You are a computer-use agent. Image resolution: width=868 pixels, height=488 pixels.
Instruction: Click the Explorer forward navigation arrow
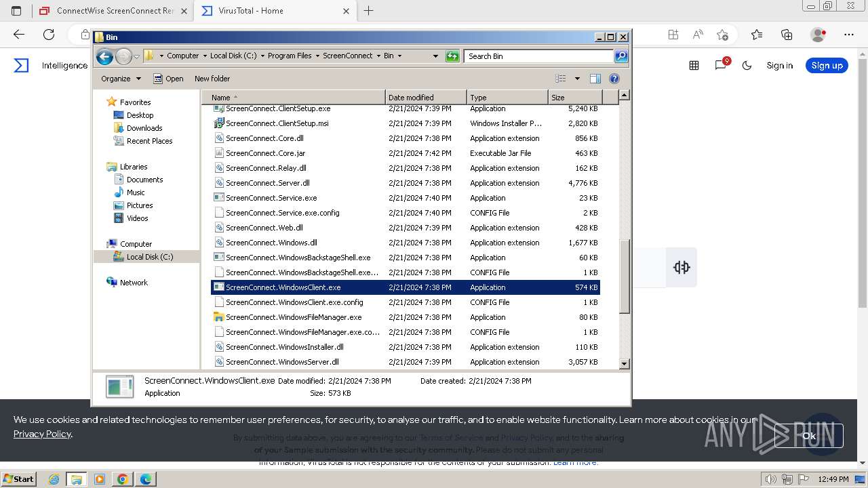tap(123, 56)
